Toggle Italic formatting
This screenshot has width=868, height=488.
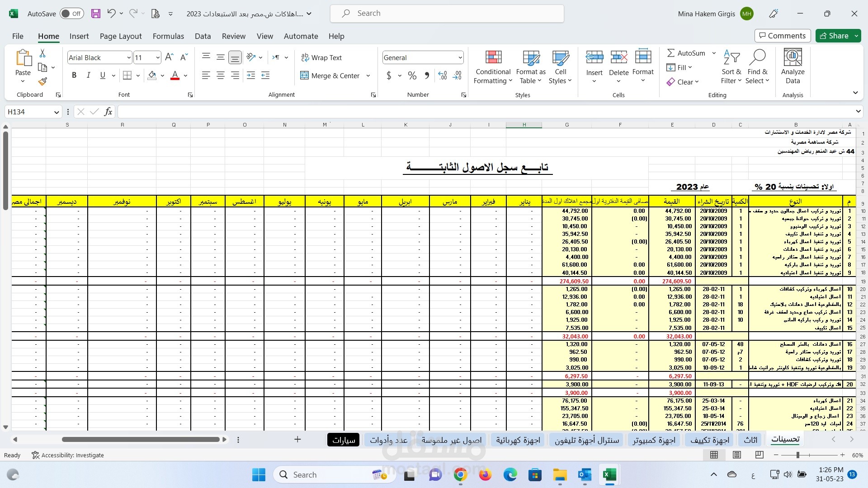click(89, 75)
